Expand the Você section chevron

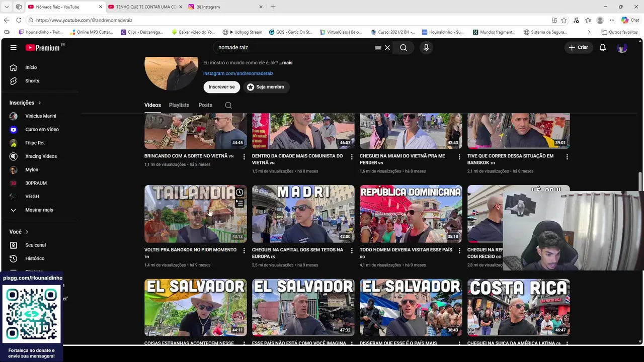(27, 232)
